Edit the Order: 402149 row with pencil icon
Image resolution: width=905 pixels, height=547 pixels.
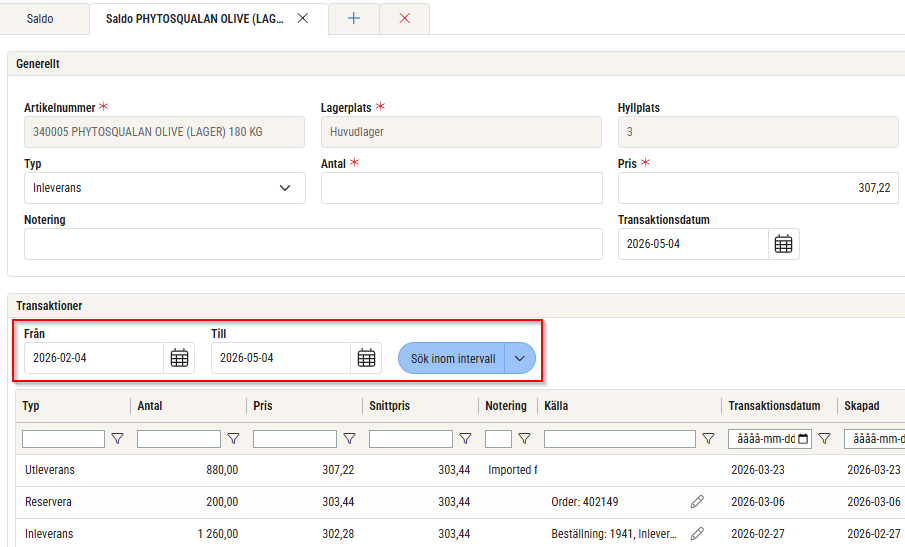click(697, 501)
